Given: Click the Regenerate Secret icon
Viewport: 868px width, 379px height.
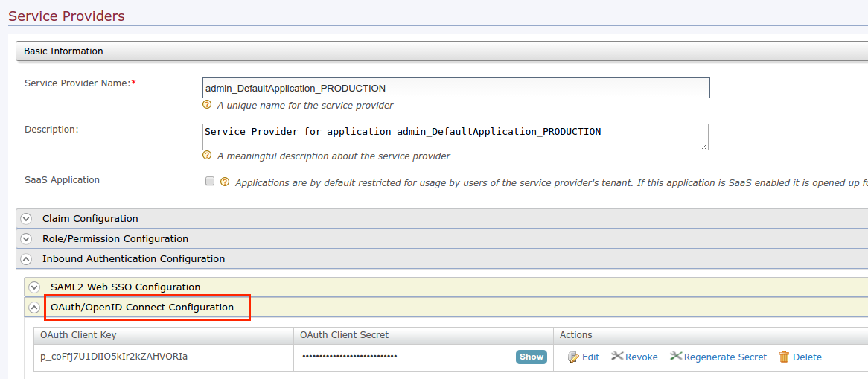Looking at the screenshot, I should 675,357.
